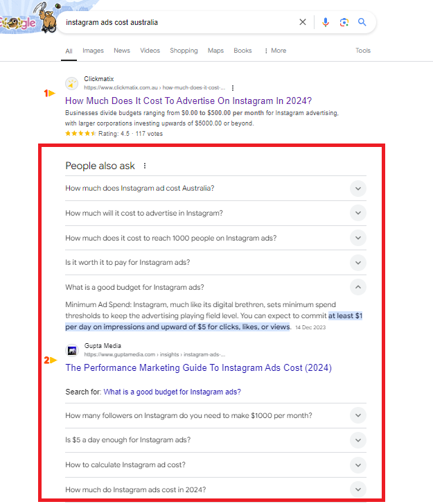Click the Gupta Media site favicon
This screenshot has height=504, width=433.
coord(72,350)
